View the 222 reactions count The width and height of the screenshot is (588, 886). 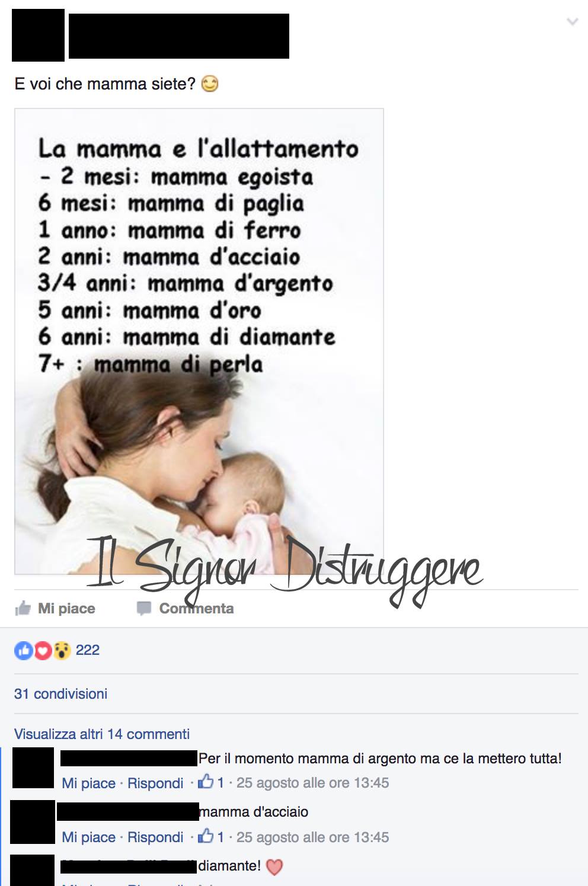88,650
